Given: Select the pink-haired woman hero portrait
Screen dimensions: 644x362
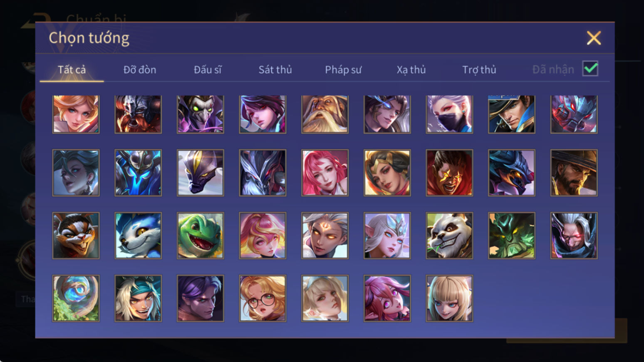Looking at the screenshot, I should tap(325, 173).
